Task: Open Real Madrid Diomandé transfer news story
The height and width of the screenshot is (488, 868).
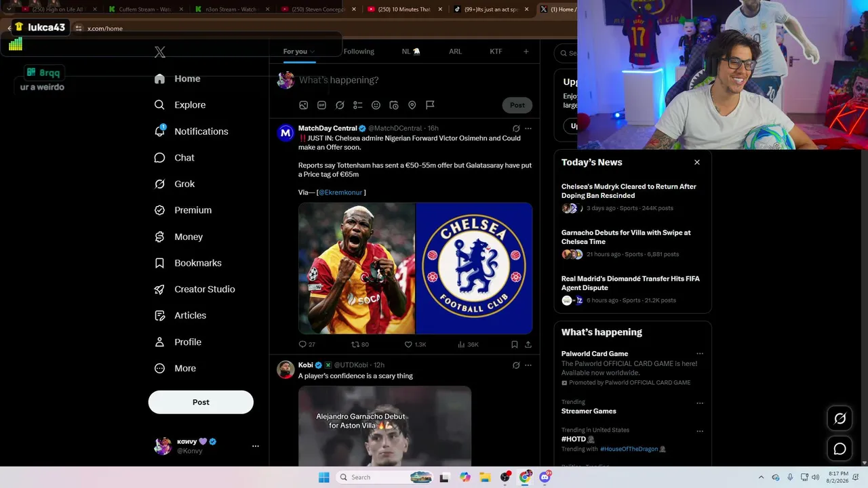Action: point(633,289)
